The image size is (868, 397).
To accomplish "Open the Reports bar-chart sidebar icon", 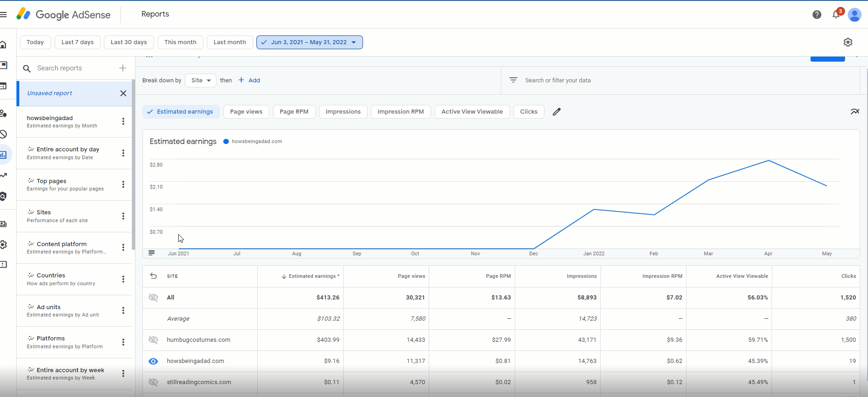I will (3, 155).
